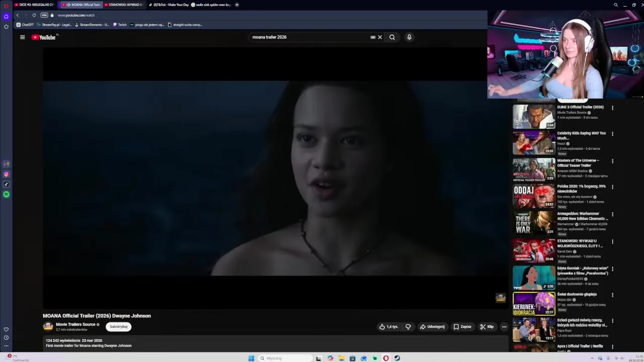The height and width of the screenshot is (362, 644).
Task: Open Opera sidebar heart (My Flow) icon
Action: pos(6,329)
